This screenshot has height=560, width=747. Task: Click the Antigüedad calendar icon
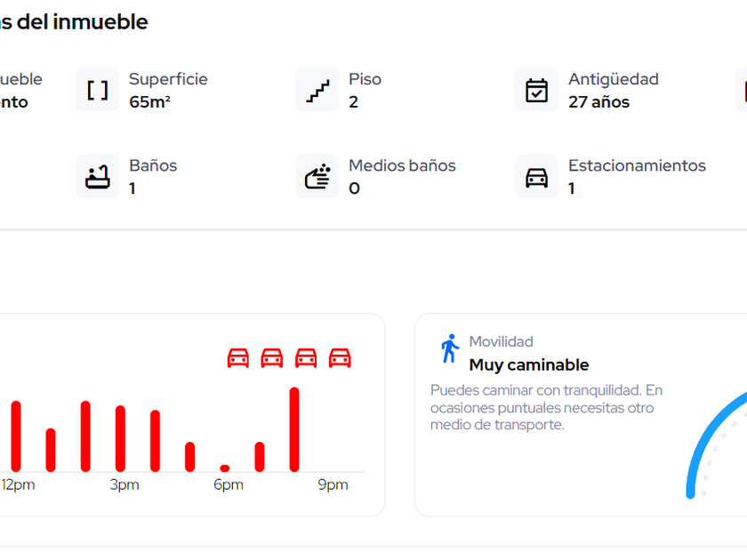(x=537, y=91)
